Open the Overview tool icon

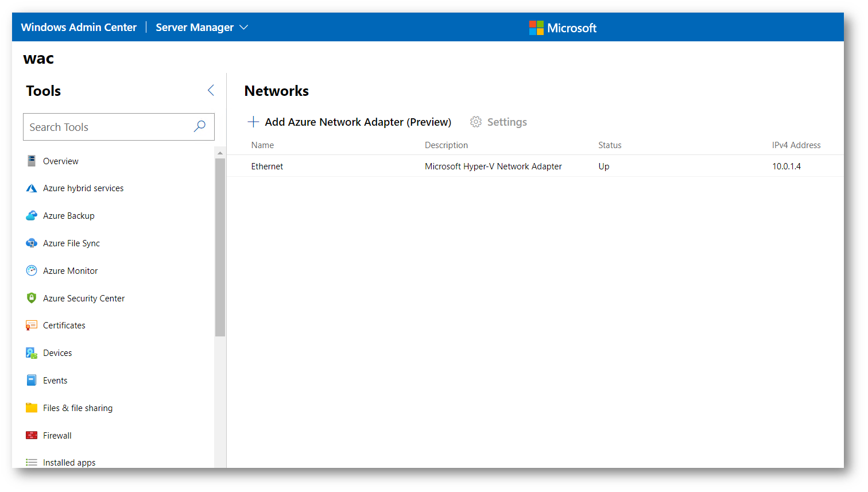(32, 161)
